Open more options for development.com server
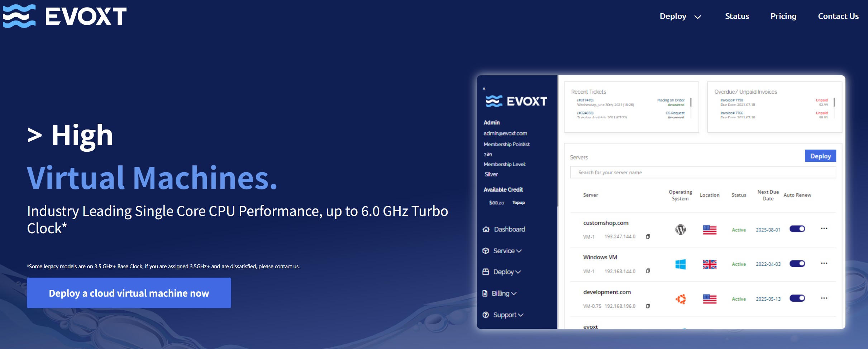 point(824,298)
